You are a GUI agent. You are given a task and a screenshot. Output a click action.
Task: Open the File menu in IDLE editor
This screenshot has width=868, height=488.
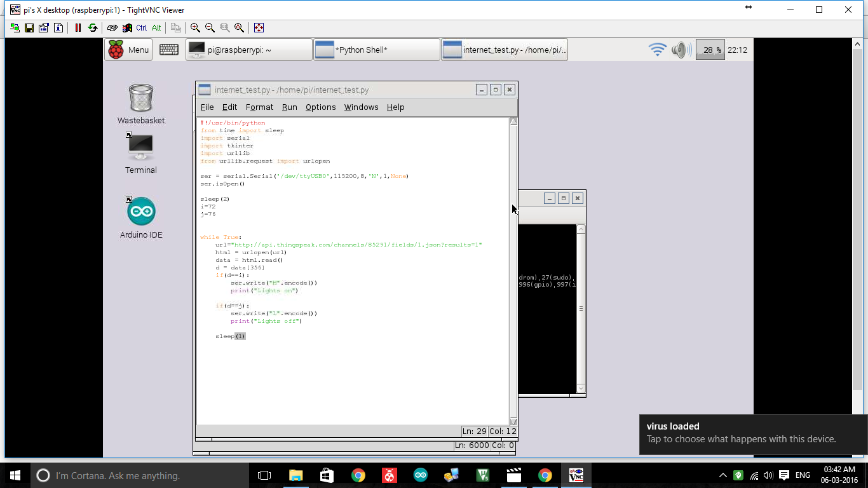tap(207, 107)
